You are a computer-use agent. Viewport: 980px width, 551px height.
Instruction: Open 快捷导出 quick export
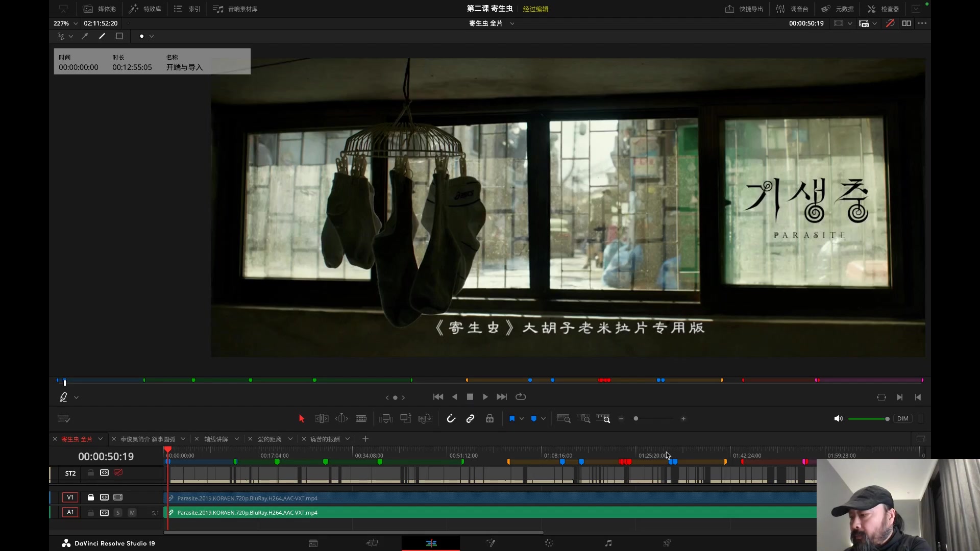tap(744, 9)
